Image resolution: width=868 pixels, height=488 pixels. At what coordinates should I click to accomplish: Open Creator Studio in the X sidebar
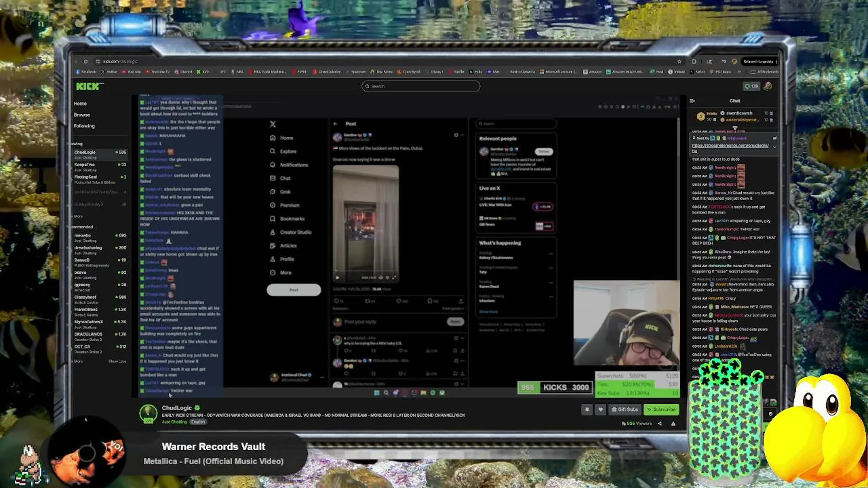pyautogui.click(x=290, y=232)
